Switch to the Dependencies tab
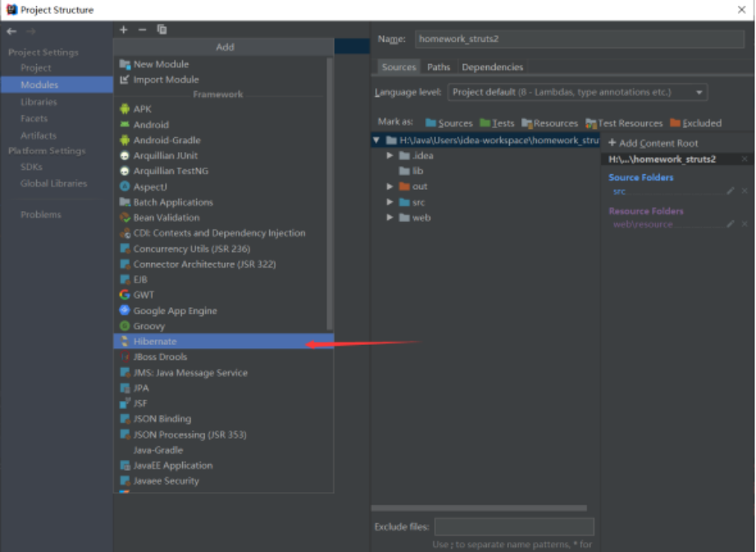The height and width of the screenshot is (552, 756). 493,67
